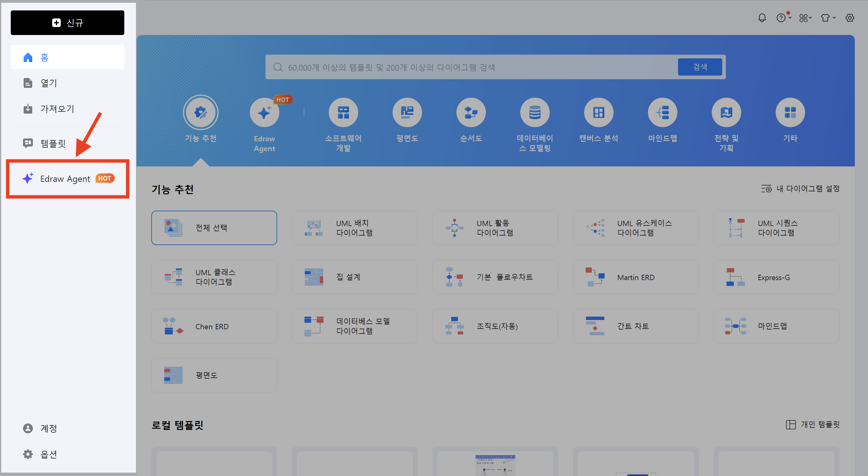Expand the help question-mark dropdown
The width and height of the screenshot is (868, 476).
tap(783, 18)
